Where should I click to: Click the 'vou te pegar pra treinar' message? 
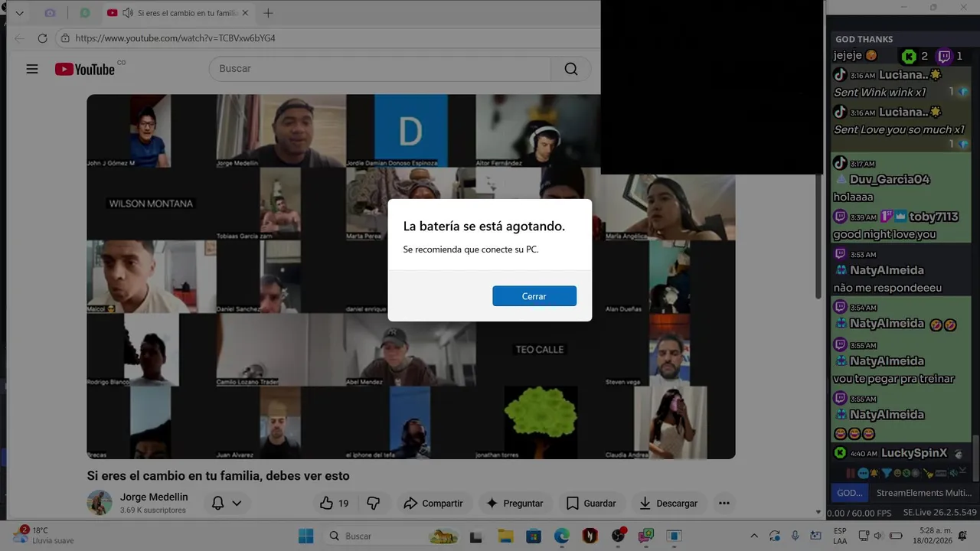tap(893, 379)
